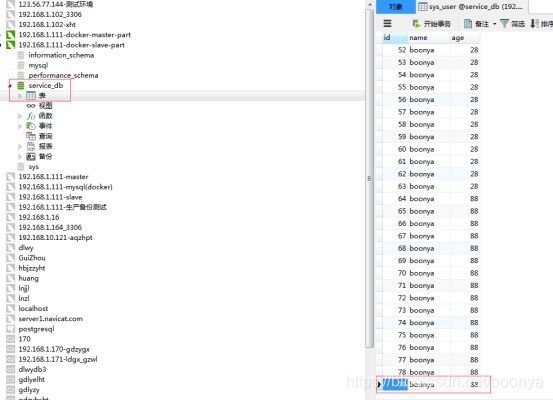Select the 192.168.1.111-docker-slave-part connection icon
Image resolution: width=553 pixels, height=400 pixels.
11,45
